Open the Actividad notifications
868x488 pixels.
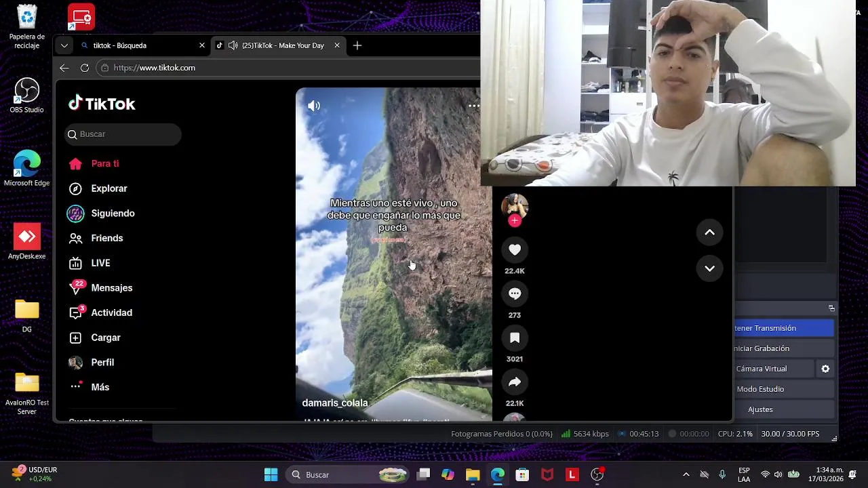coord(101,312)
